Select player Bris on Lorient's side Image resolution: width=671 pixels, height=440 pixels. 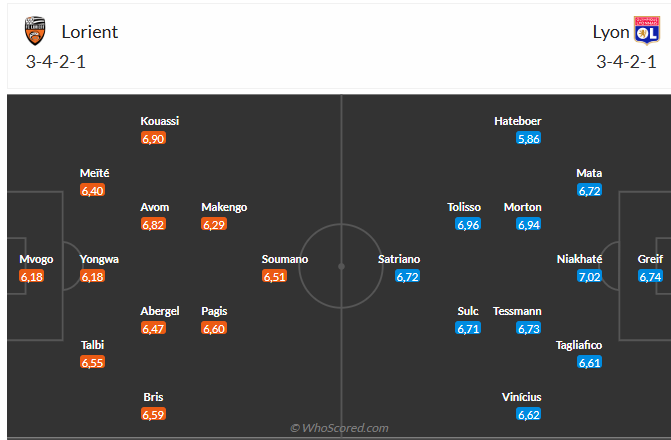[153, 397]
